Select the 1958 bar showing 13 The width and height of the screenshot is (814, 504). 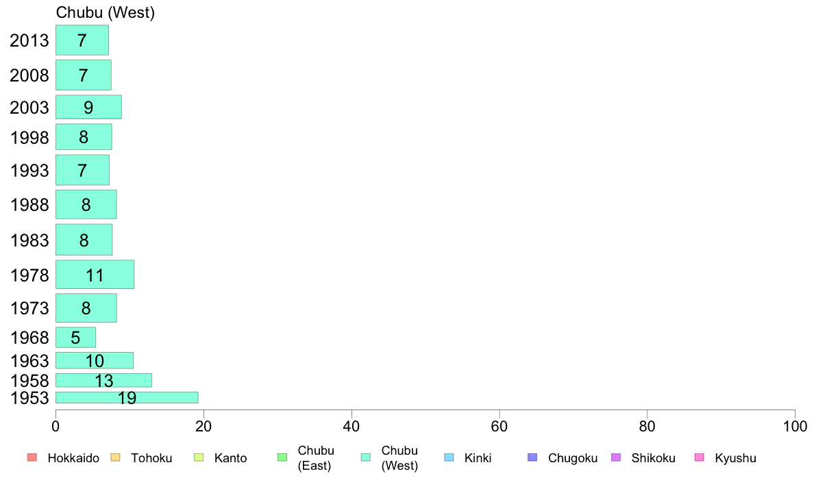click(104, 380)
